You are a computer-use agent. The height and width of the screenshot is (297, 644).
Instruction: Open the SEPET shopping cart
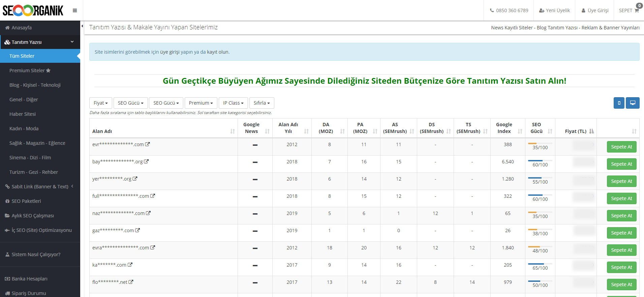(629, 10)
